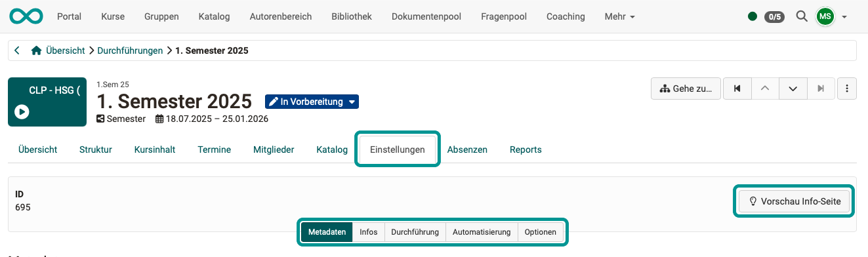Click Durchführungen breadcrumb link
Viewport: 868px width, 257px height.
[130, 50]
